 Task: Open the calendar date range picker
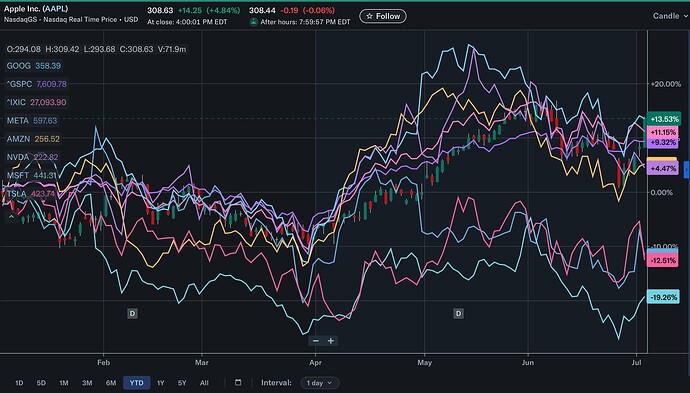point(238,382)
